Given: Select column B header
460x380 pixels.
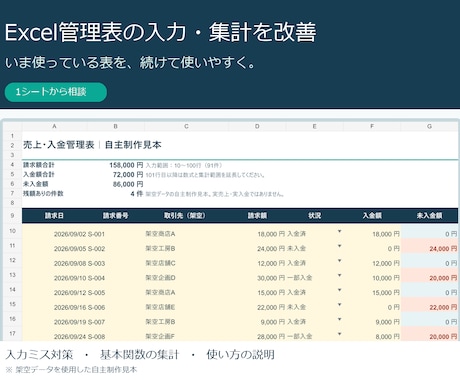Looking at the screenshot, I should point(116,126).
